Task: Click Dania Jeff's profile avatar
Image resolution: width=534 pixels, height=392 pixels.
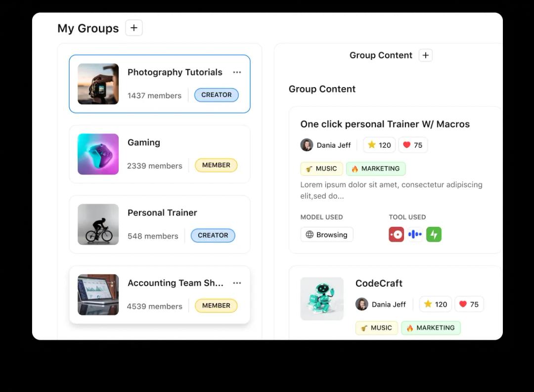Action: click(x=306, y=145)
